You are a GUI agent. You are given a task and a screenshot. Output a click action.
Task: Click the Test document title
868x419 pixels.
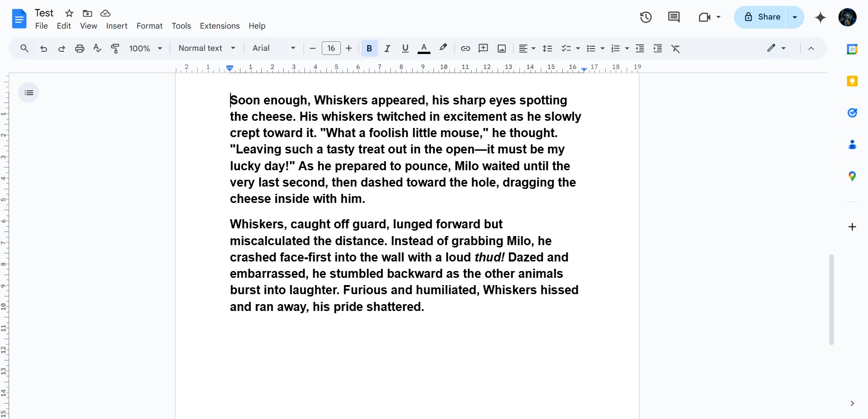click(x=44, y=13)
